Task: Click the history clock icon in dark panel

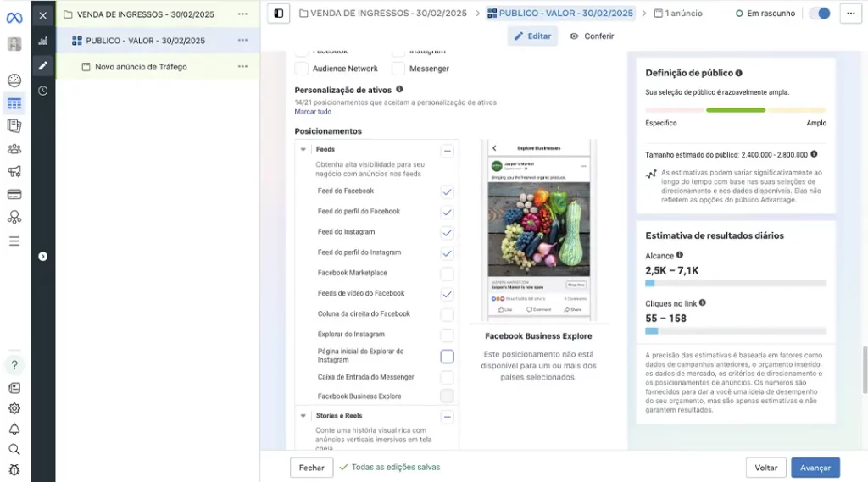Action: pyautogui.click(x=43, y=91)
